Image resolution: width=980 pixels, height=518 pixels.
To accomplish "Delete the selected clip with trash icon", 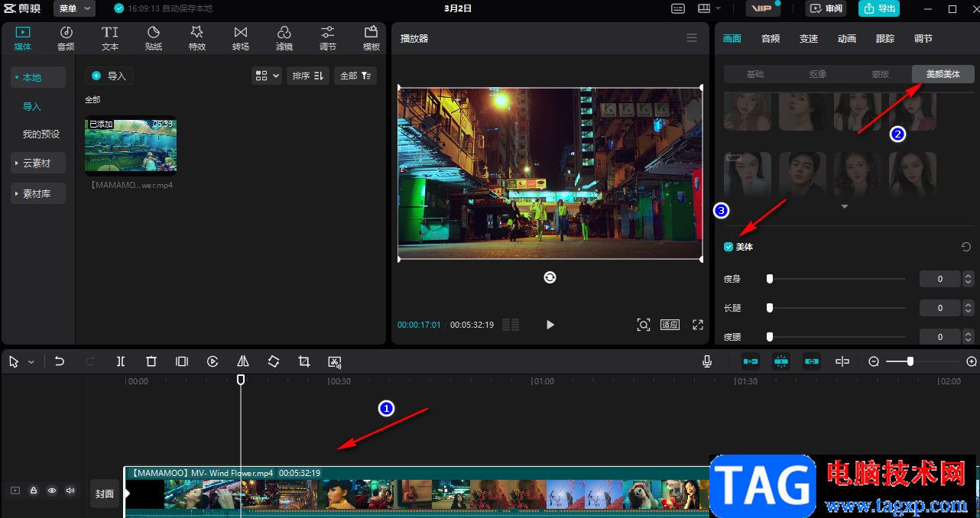I will [x=151, y=361].
